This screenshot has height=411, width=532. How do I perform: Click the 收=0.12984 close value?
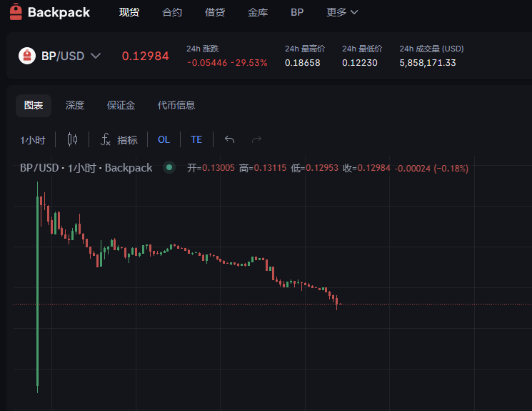click(x=366, y=168)
